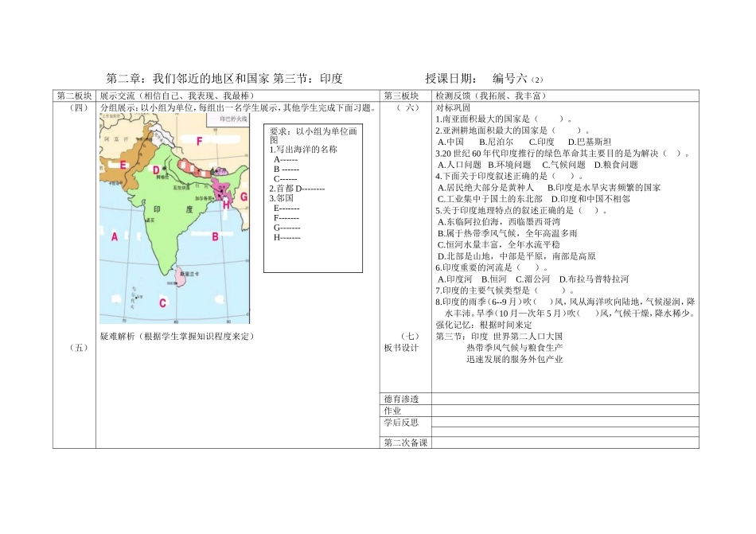The height and width of the screenshot is (534, 756).
Task: Click the 'G-------' blank line in the box
Action: click(x=286, y=228)
